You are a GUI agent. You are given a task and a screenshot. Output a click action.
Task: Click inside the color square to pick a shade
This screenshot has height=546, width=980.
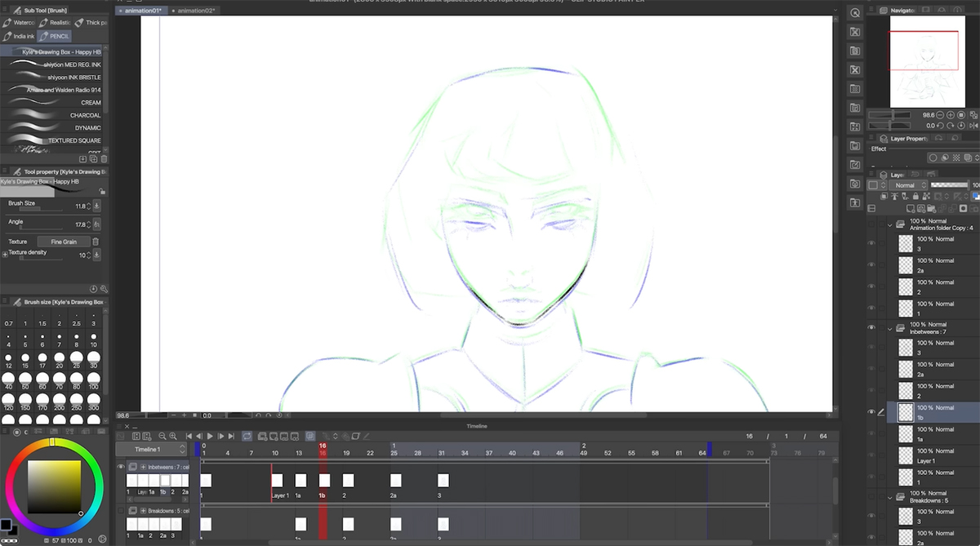(54, 487)
